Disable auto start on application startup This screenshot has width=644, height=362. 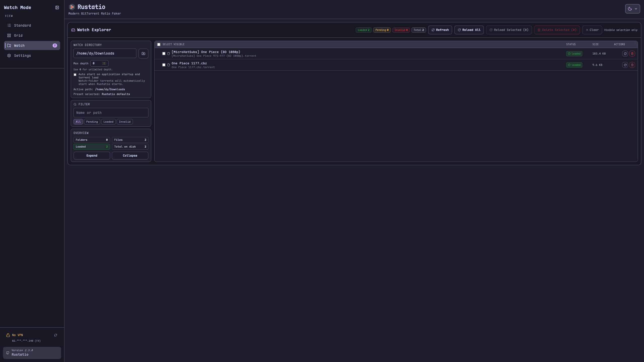(x=75, y=74)
